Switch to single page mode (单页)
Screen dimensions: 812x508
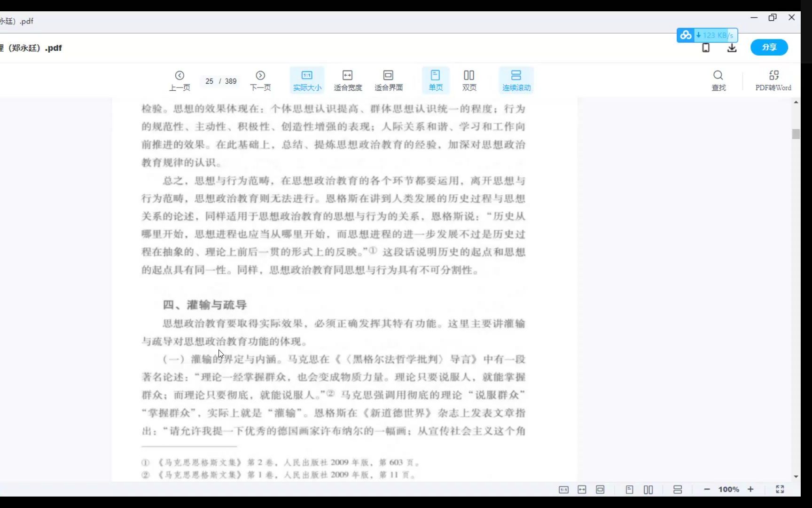[x=436, y=80]
